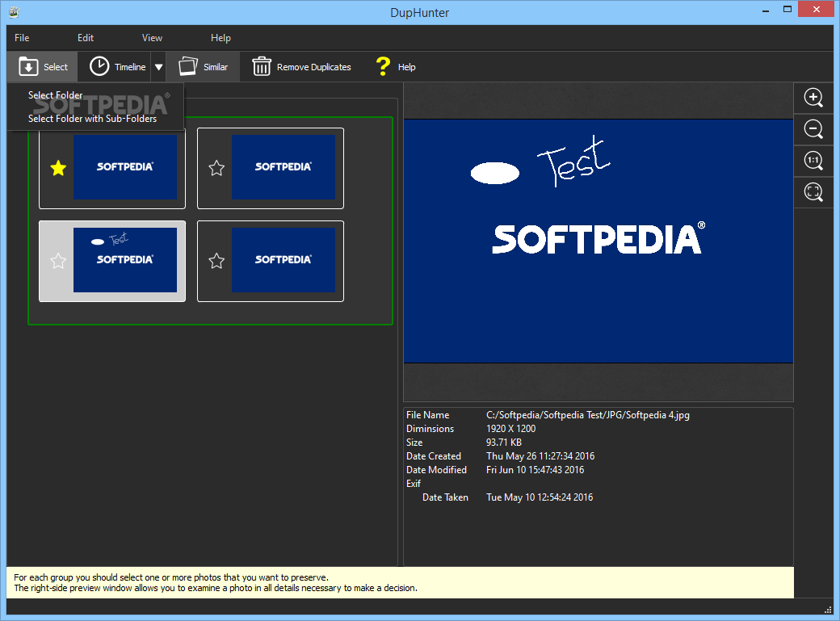Click the Remove Duplicates trash icon
Screen dimensions: 840x621
coord(262,66)
